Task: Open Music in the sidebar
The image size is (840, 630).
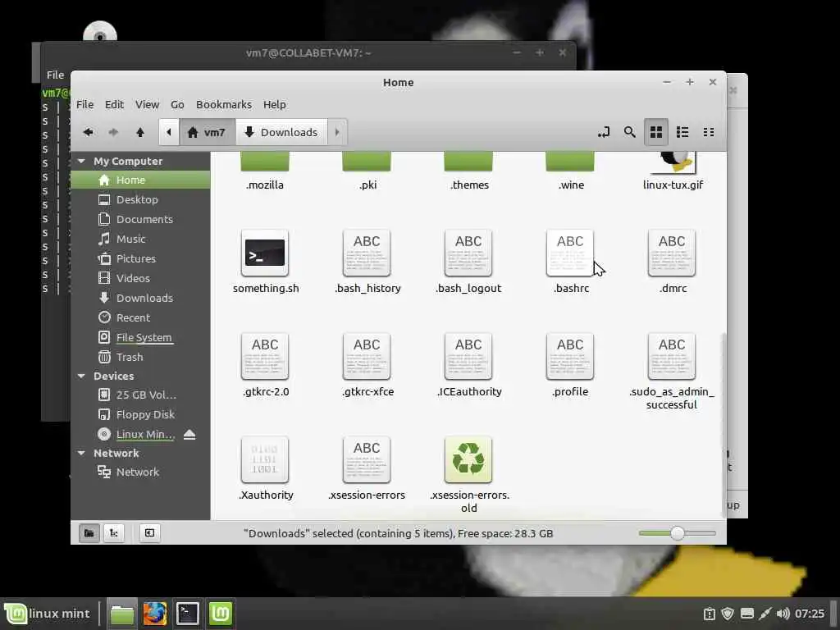Action: tap(140, 239)
